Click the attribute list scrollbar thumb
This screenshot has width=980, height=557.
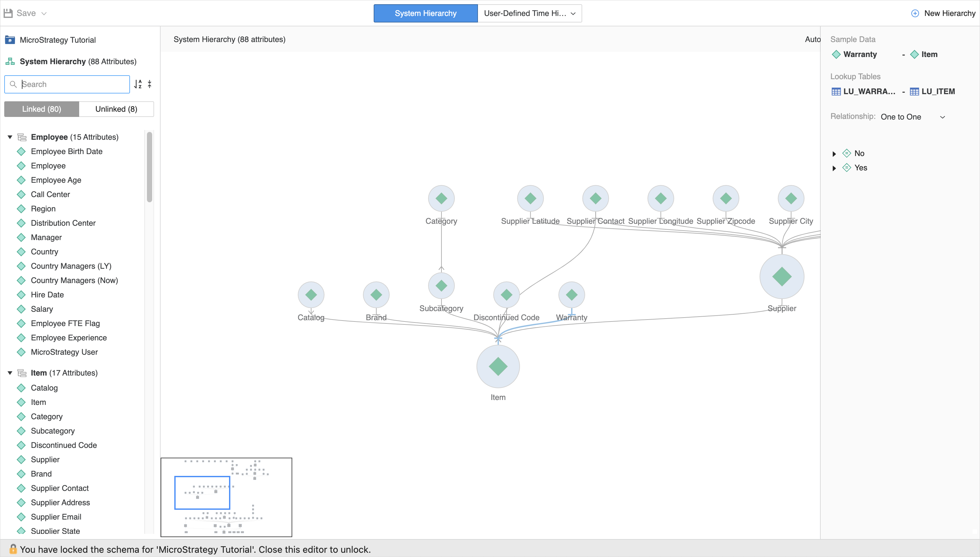coord(150,167)
